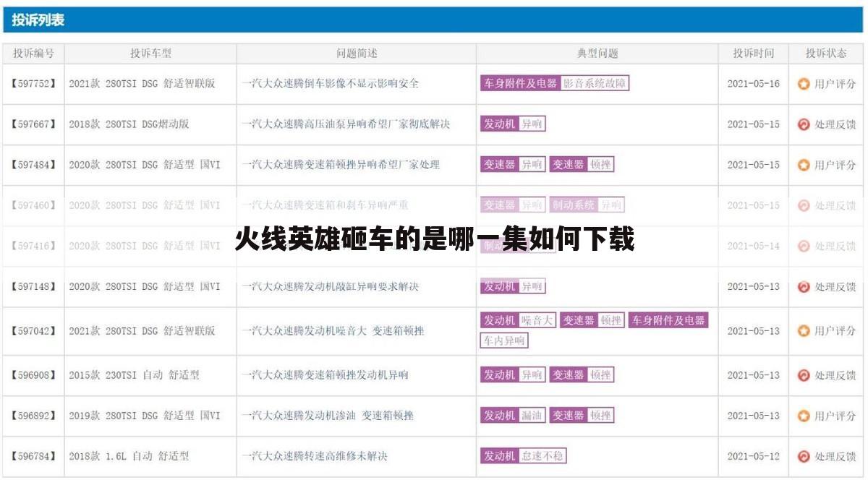Viewport: 868px width, 480px height.
Task: Open complaint number 597042
Action: (x=33, y=331)
